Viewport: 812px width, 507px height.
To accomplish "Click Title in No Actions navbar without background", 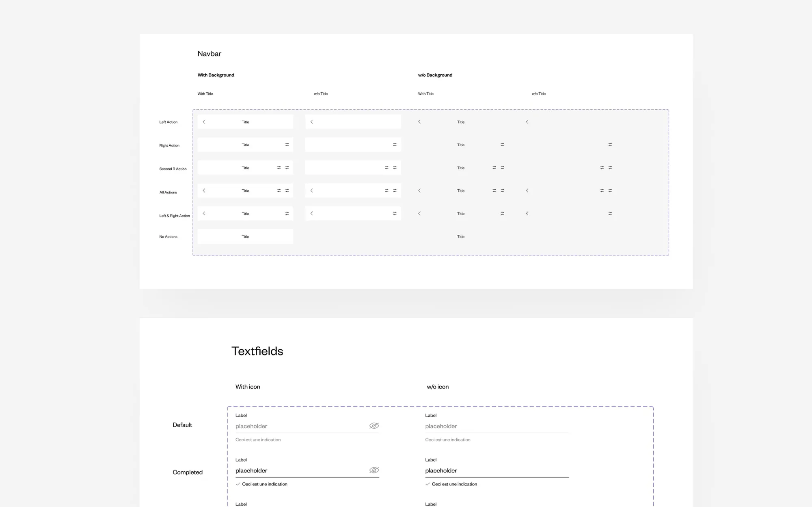I will coord(461,236).
